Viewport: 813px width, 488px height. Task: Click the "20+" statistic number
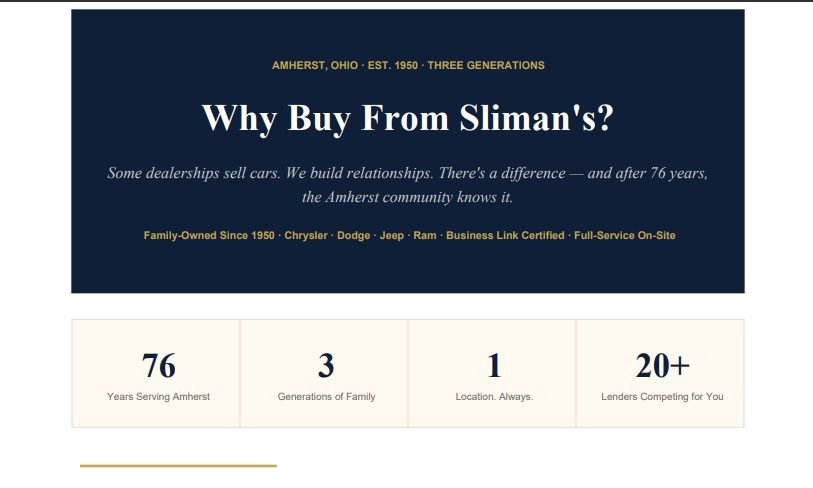(662, 366)
